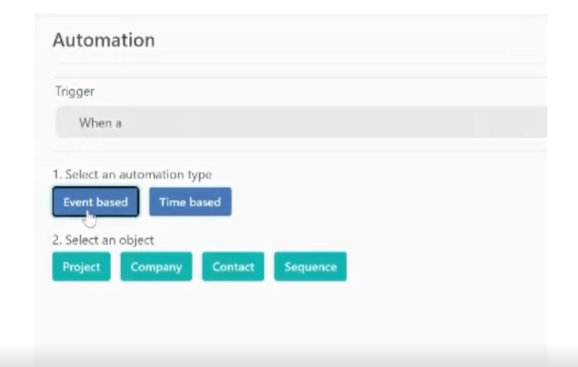Screen dimensions: 578x367
Task: Click the number 1 step heading text
Action: click(x=132, y=174)
